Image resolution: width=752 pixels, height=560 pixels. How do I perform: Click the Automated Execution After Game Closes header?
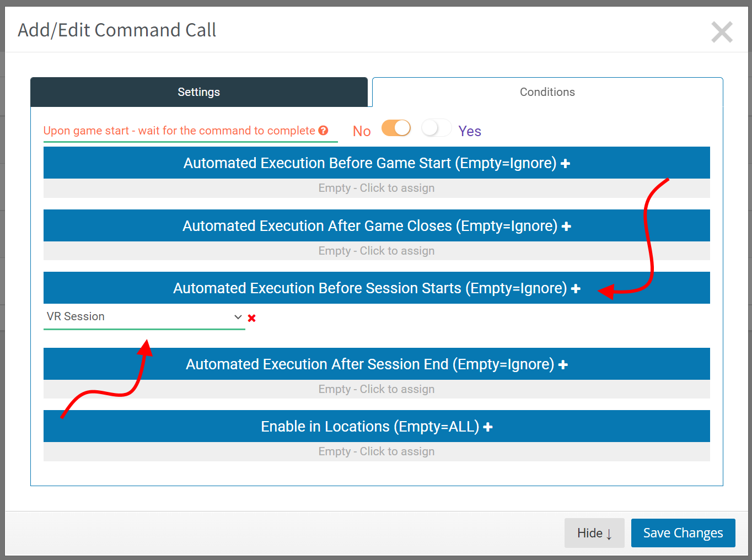click(377, 225)
